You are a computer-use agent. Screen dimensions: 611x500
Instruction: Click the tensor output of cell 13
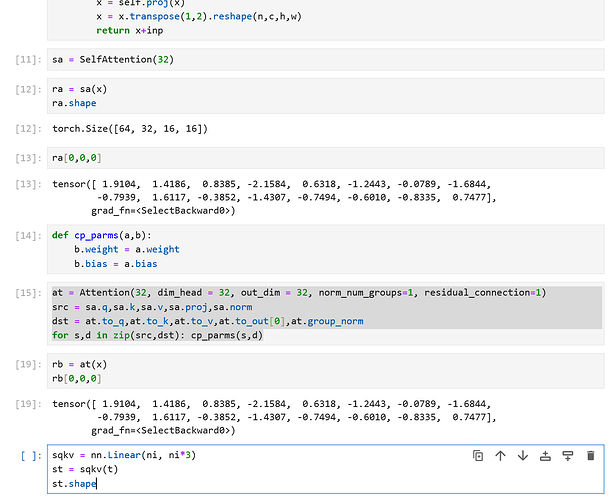click(270, 198)
